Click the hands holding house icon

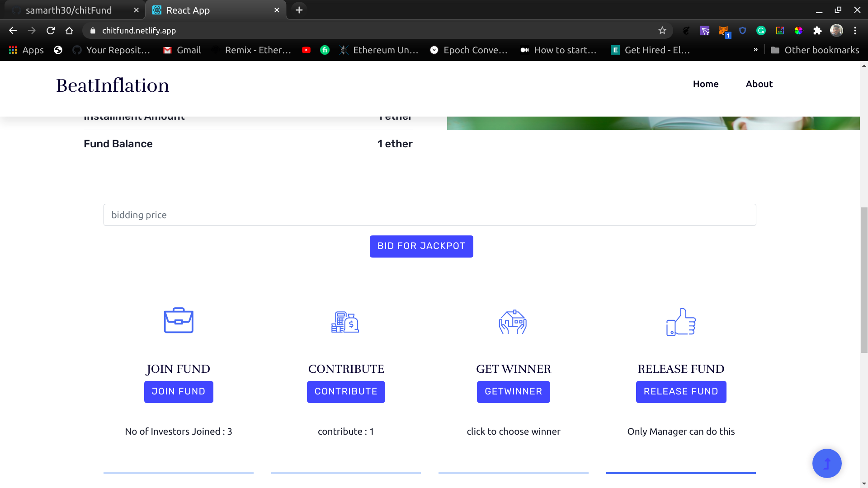coord(513,322)
